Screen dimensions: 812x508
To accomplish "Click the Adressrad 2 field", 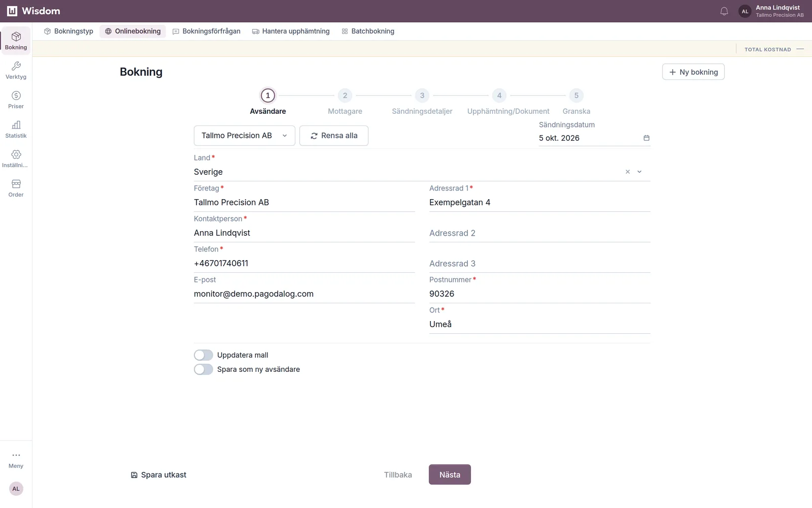I will tap(540, 233).
